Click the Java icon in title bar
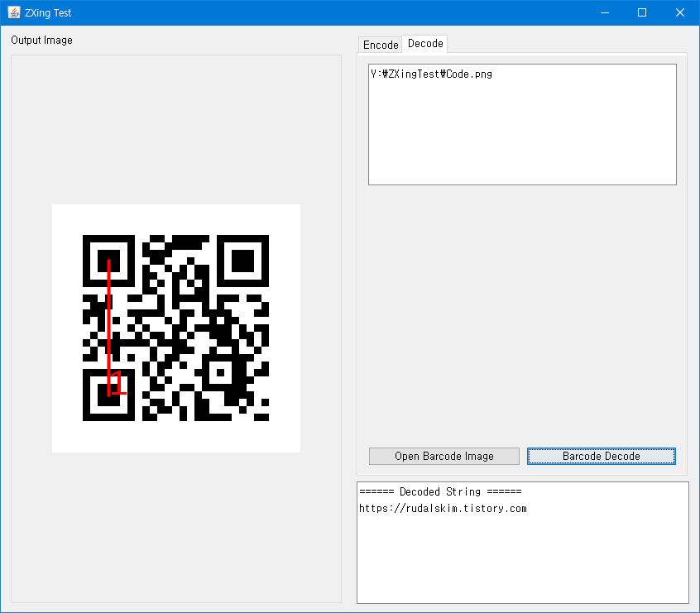 point(14,12)
